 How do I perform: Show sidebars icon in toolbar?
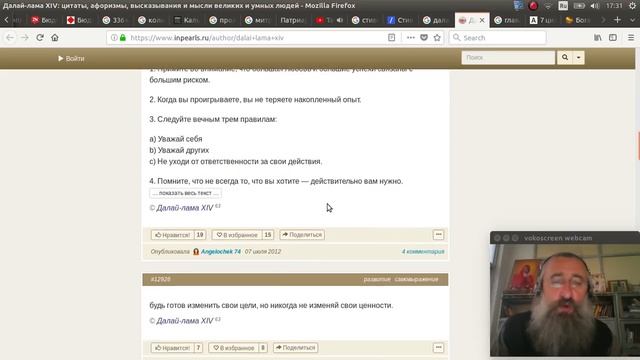613,38
